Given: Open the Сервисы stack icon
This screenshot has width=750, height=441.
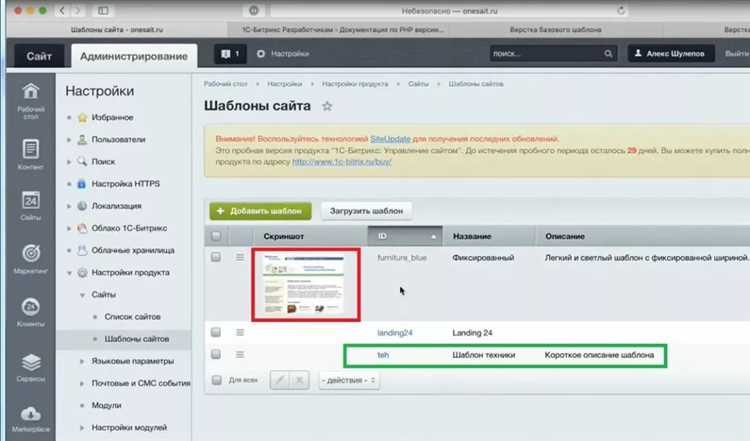Looking at the screenshot, I should [31, 362].
